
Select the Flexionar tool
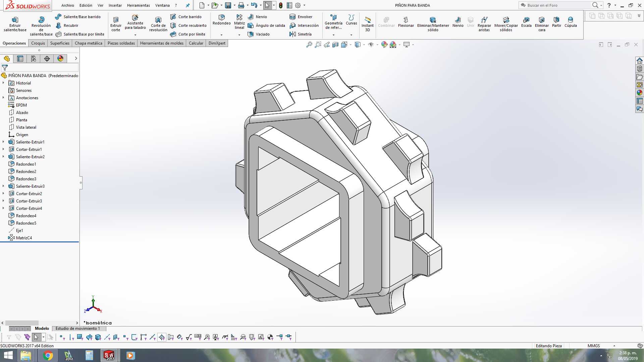[x=406, y=22]
